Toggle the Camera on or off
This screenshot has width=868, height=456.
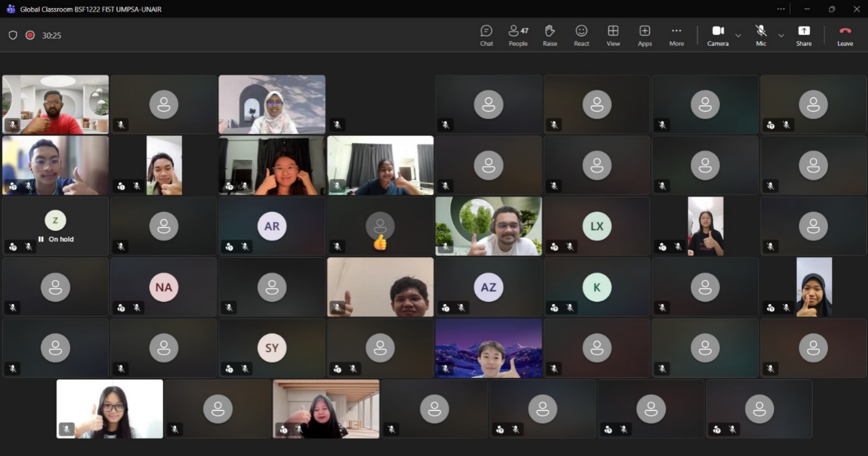718,35
